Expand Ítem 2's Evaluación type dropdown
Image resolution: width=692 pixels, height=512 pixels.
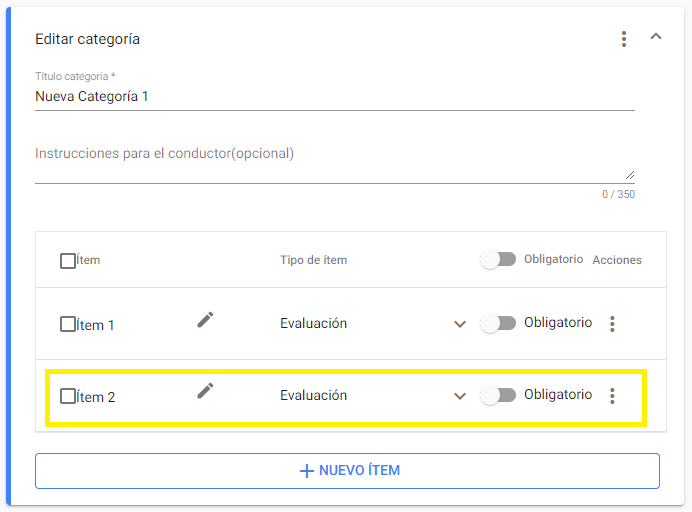[460, 396]
